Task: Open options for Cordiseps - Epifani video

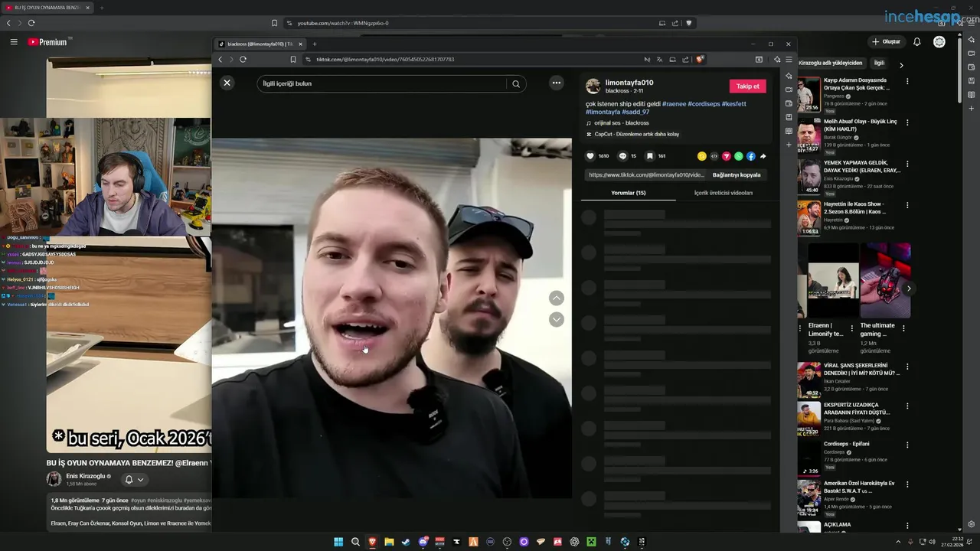Action: point(907,445)
